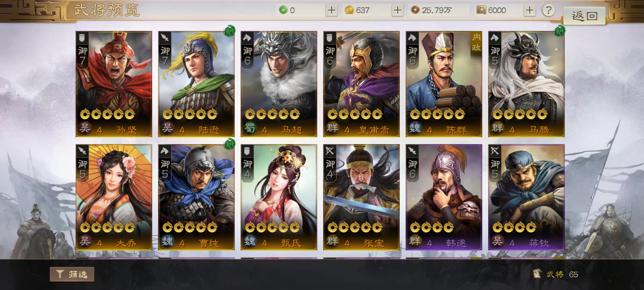Open the 皇甫嵩 general card
644x290 pixels.
pos(361,84)
